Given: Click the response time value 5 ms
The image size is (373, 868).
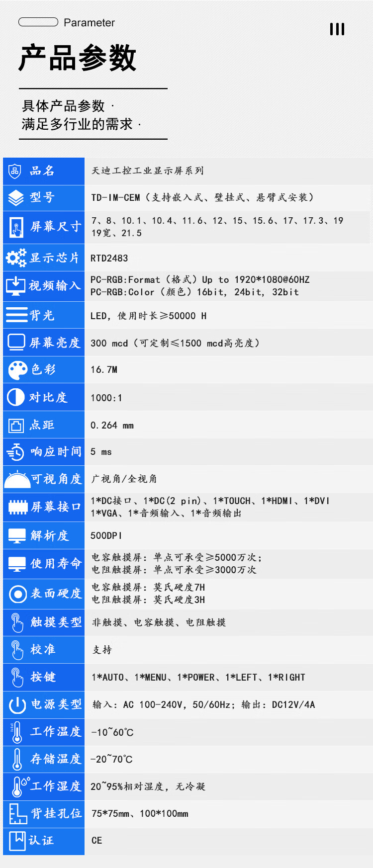Looking at the screenshot, I should (101, 452).
